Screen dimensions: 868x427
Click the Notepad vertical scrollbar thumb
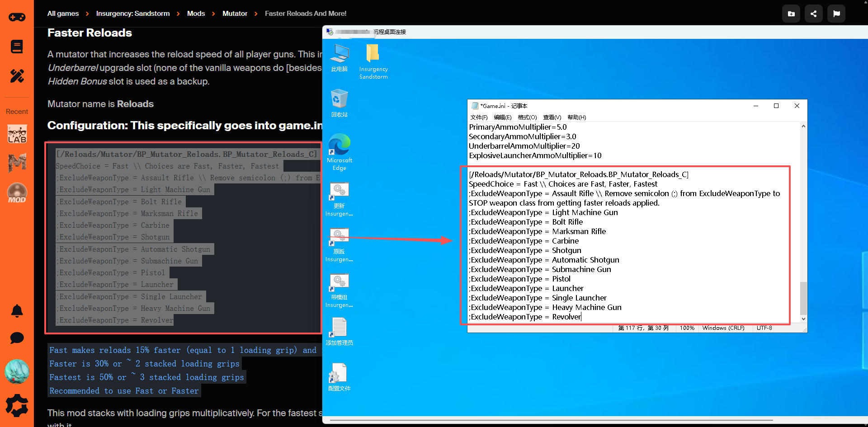[803, 298]
